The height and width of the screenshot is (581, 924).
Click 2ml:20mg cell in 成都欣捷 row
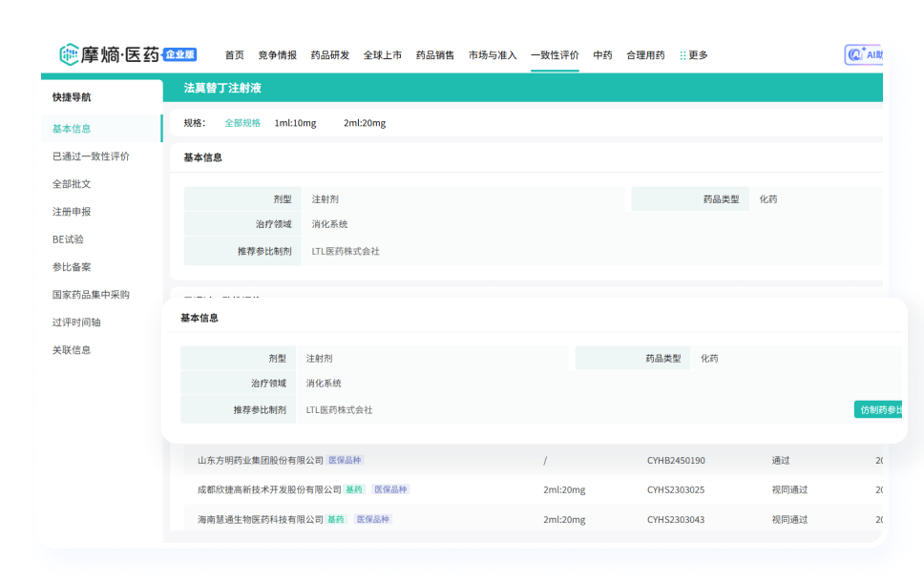point(564,489)
